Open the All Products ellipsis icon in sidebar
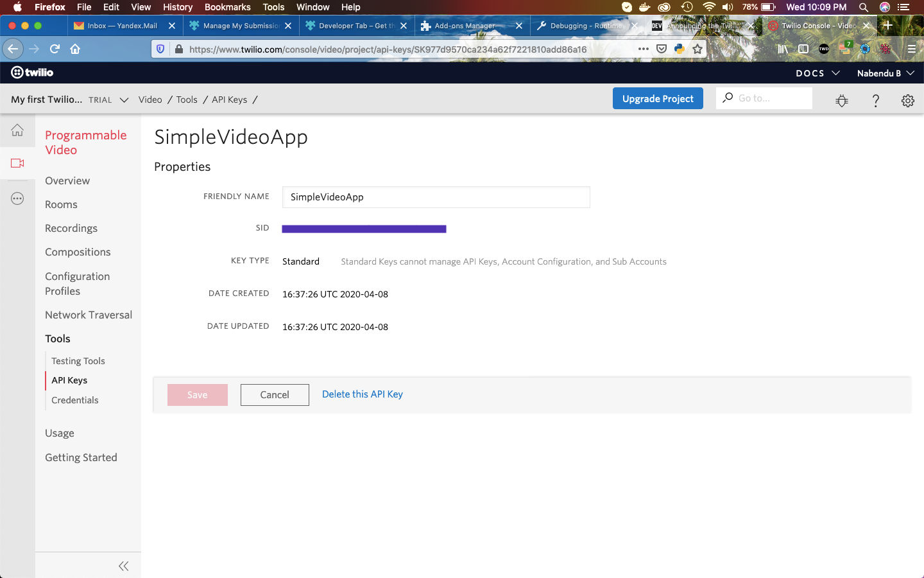The width and height of the screenshot is (924, 578). click(17, 199)
